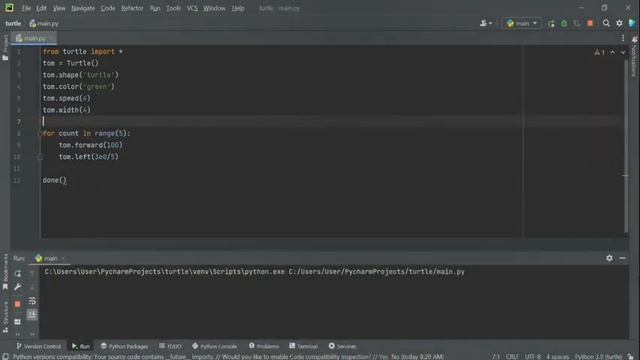Open Run panel settings gear
The height and width of the screenshot is (360, 640).
[609, 258]
